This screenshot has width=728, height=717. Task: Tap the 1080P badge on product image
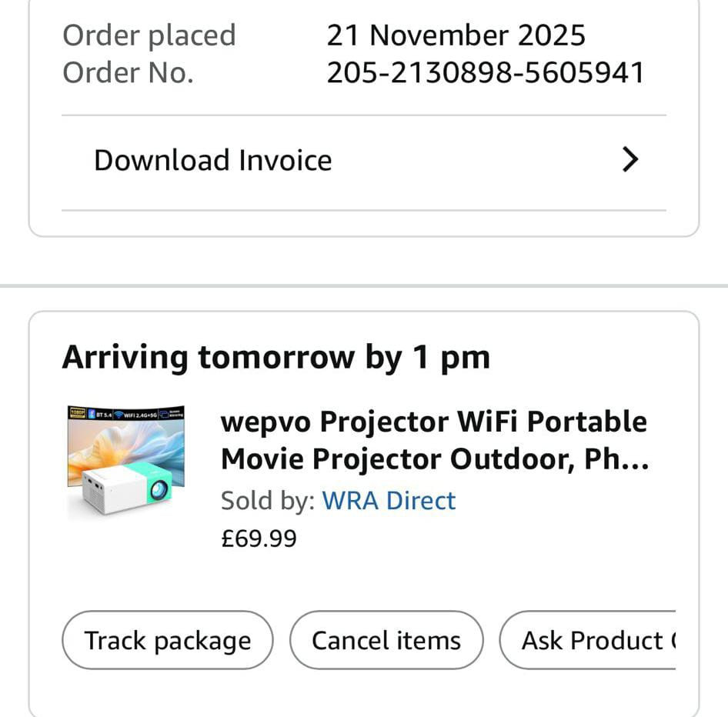point(77,413)
